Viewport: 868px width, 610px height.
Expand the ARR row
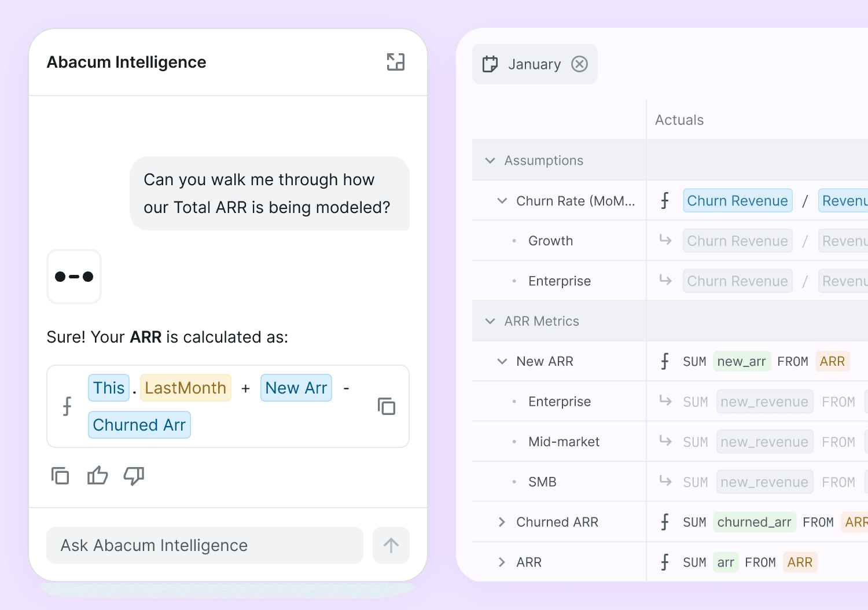[x=502, y=562]
